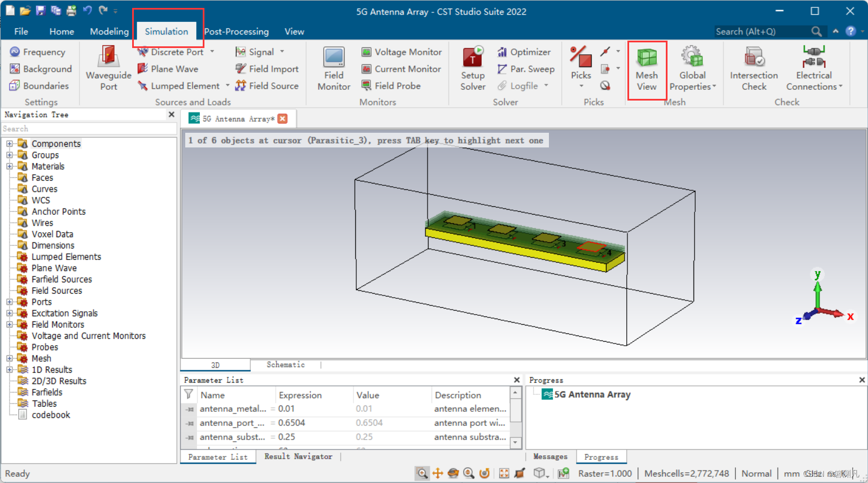This screenshot has width=868, height=483.
Task: Expand the 1D Results node
Action: pyautogui.click(x=9, y=369)
